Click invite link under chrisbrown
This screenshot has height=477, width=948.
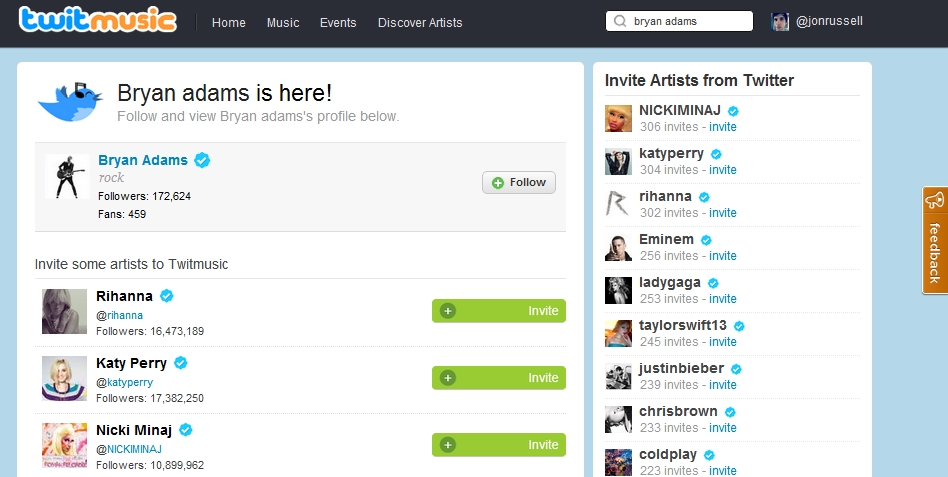tap(722, 427)
